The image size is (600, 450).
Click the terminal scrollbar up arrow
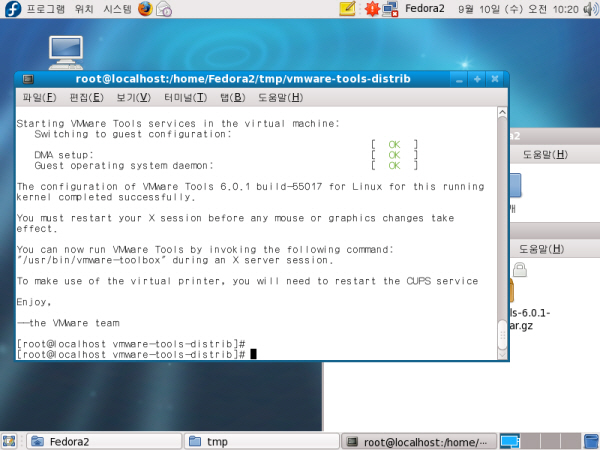pos(502,112)
